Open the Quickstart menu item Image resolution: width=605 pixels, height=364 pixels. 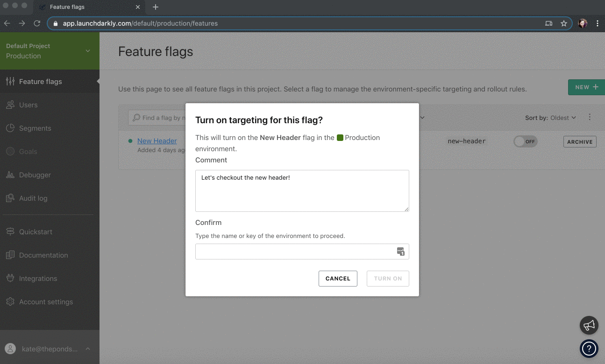point(36,231)
